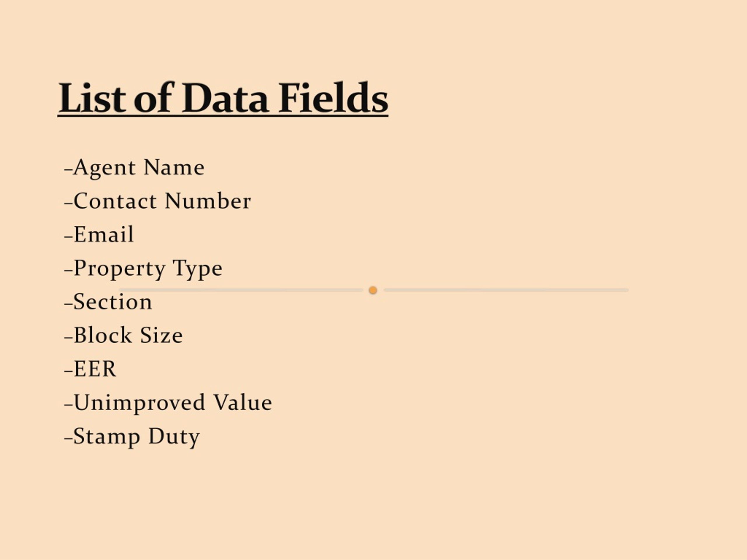Image resolution: width=747 pixels, height=560 pixels.
Task: Click the Unimproved Value list item
Action: point(168,402)
